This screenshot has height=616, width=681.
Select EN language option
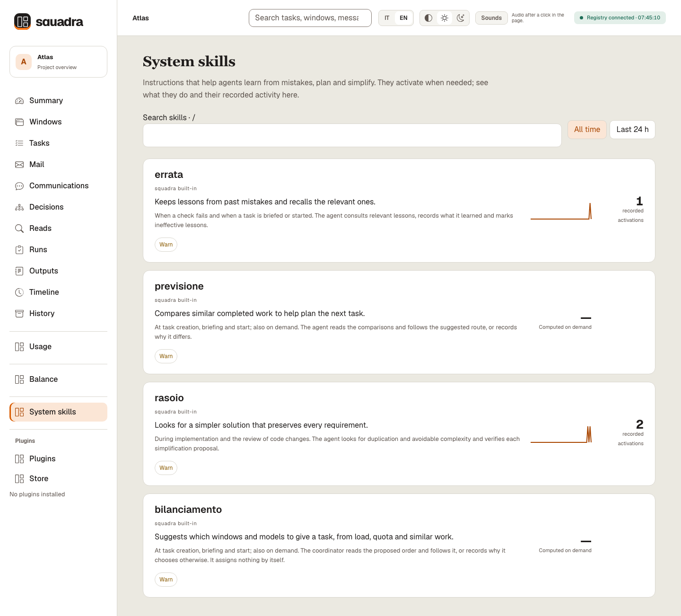tap(403, 18)
